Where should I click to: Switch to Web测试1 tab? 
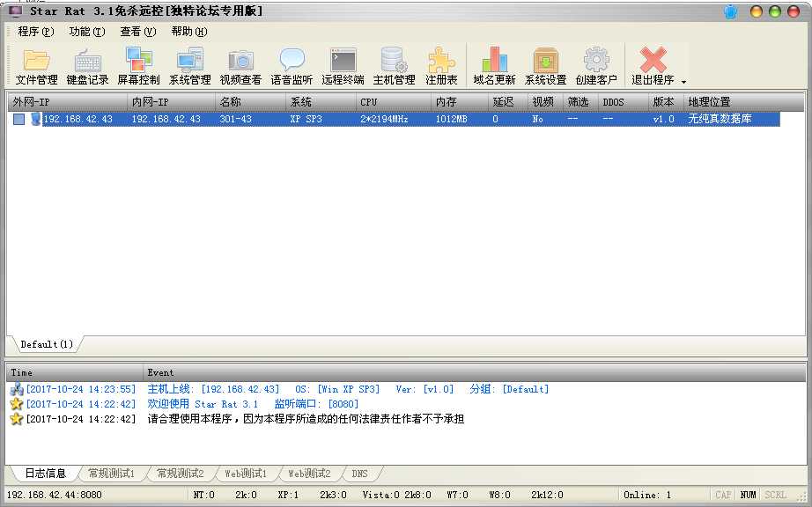coord(246,473)
